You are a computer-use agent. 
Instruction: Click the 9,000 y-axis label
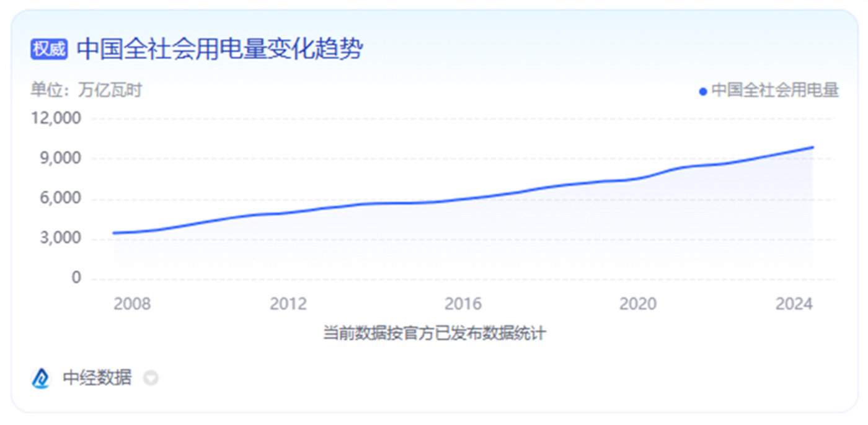60,158
